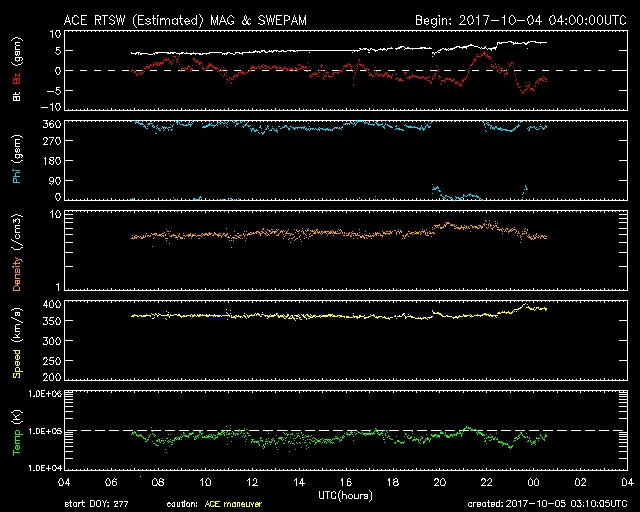Click the white Bt axis label
640x512 pixels.
pyautogui.click(x=18, y=96)
